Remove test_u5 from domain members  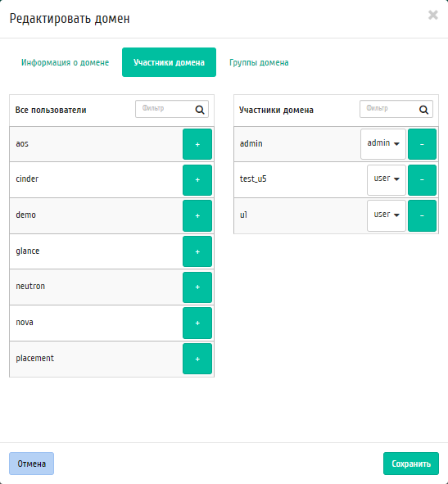[422, 180]
